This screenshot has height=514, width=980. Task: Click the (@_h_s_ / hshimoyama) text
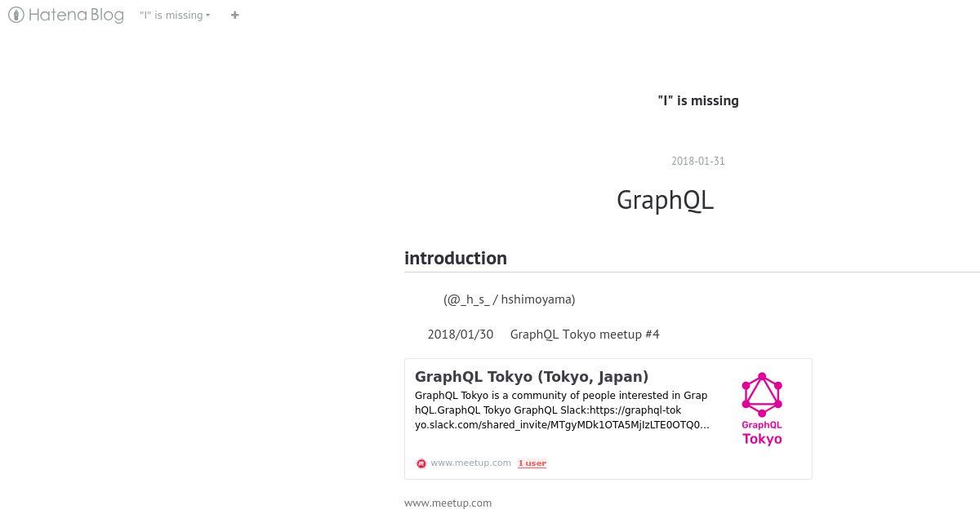(509, 299)
